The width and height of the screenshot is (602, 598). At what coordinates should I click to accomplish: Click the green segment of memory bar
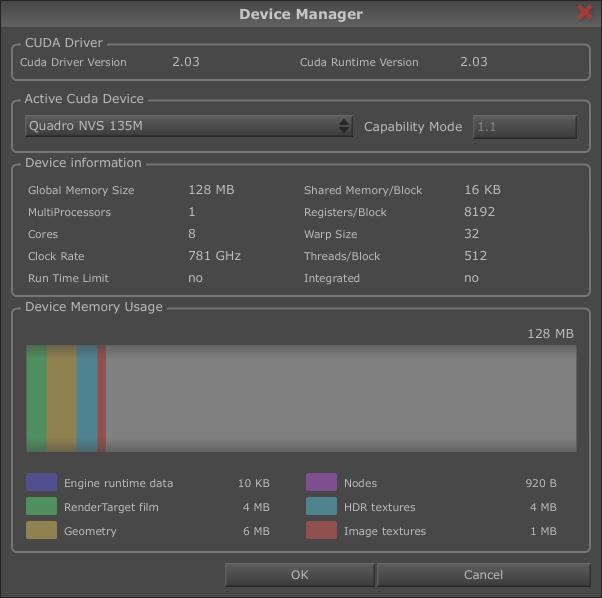point(36,398)
